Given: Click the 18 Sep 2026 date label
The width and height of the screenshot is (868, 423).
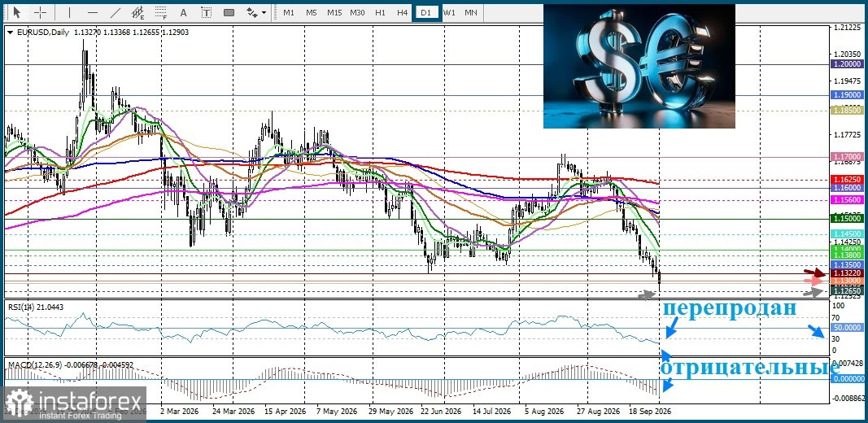Looking at the screenshot, I should pos(651,412).
